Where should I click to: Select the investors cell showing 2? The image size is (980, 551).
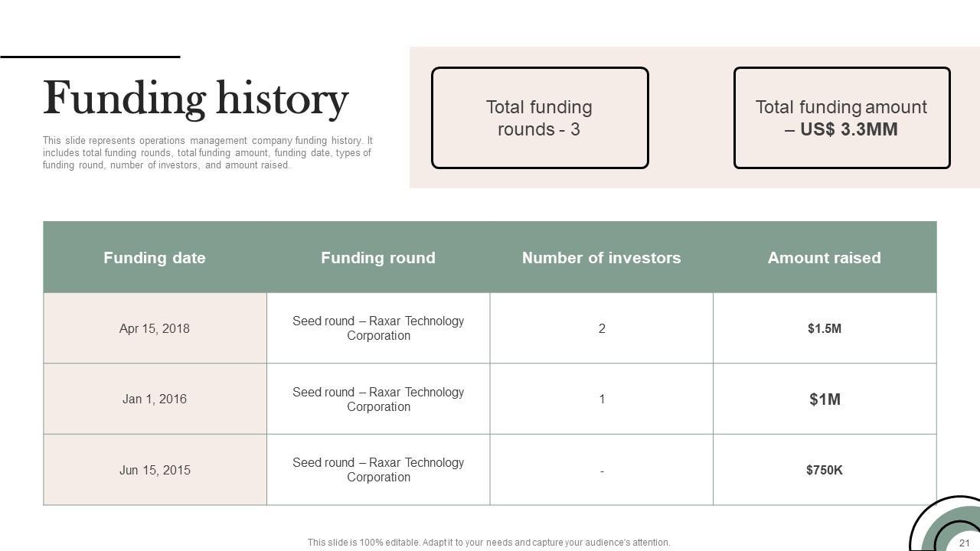click(x=602, y=328)
